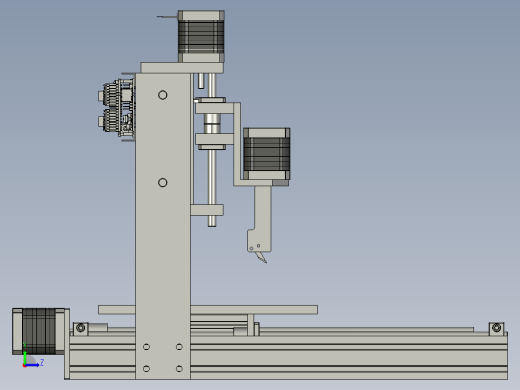Select the middle hole on the vertical column
The image size is (520, 390).
coord(163,183)
